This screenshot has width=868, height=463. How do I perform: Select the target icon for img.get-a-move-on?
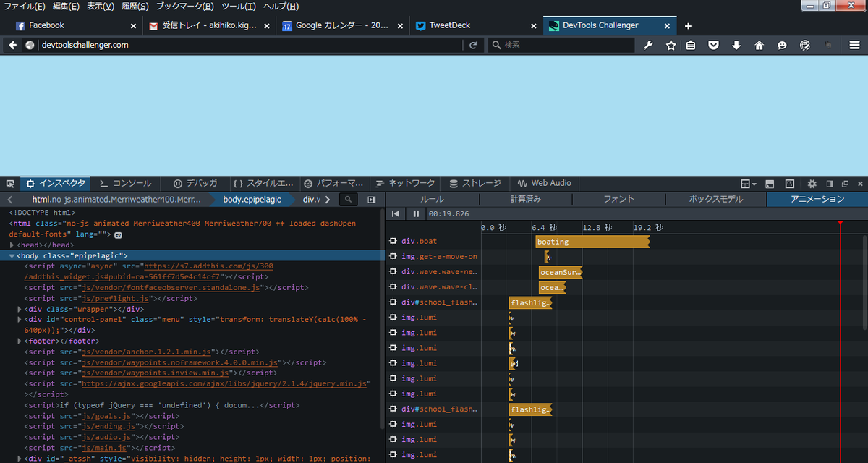pos(393,256)
